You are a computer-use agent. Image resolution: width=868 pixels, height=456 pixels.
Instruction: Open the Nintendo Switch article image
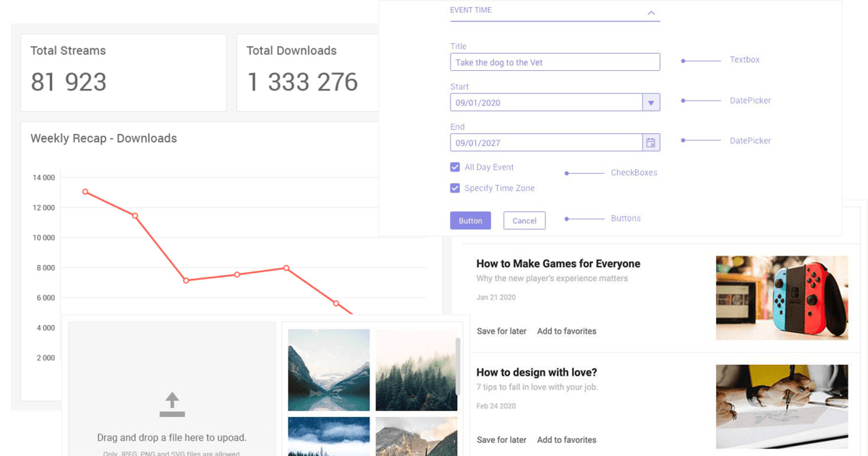click(x=782, y=297)
